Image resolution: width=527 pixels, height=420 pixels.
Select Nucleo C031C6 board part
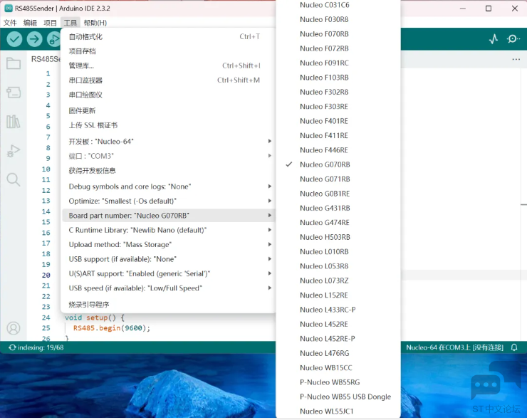338,5
